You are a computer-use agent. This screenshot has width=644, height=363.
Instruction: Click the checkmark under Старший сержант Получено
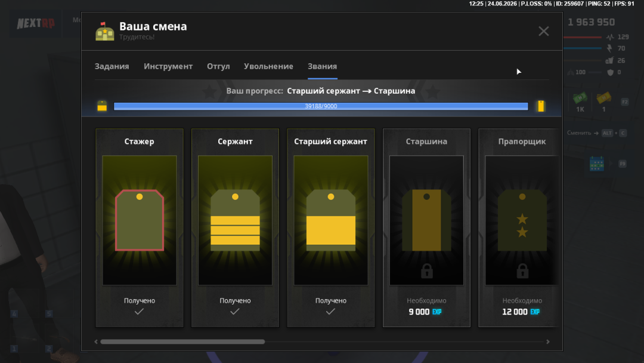click(330, 312)
